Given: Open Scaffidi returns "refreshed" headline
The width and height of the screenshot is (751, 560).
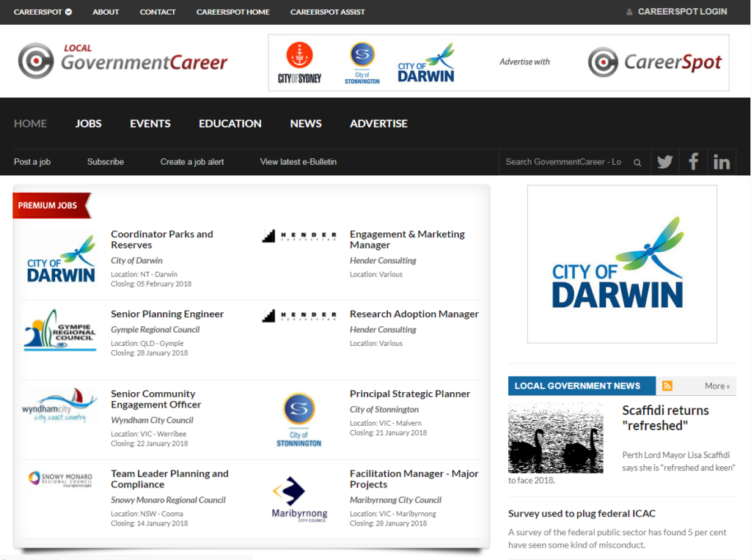Looking at the screenshot, I should point(665,418).
